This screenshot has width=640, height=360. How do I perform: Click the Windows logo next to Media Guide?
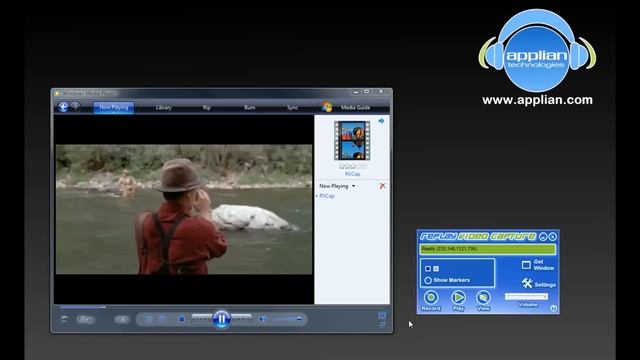coord(327,107)
